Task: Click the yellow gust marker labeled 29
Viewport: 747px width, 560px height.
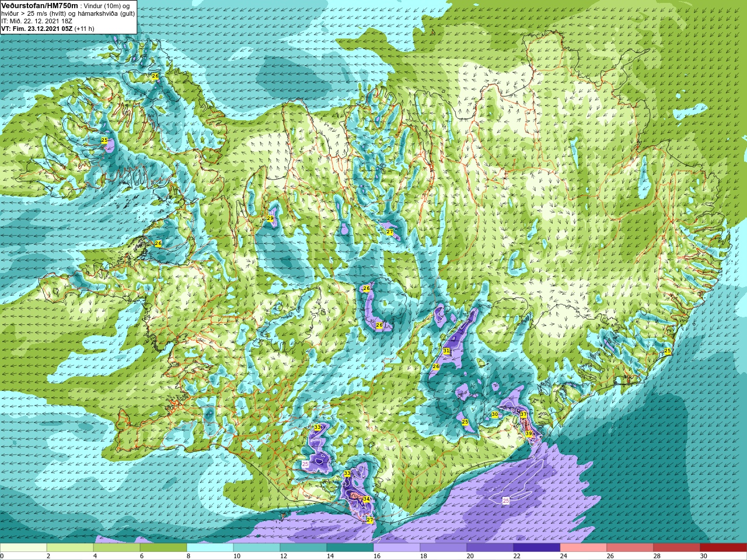Action: 270,219
